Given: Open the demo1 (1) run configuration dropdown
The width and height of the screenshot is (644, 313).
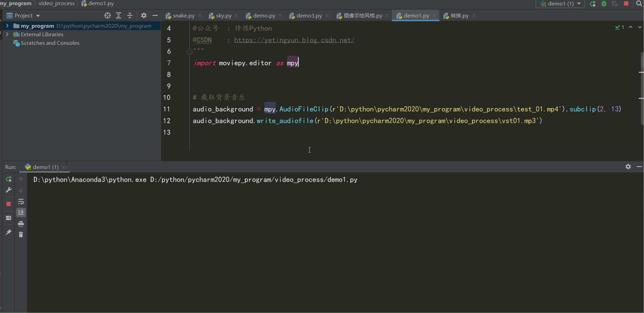Looking at the screenshot, I should click(x=560, y=4).
